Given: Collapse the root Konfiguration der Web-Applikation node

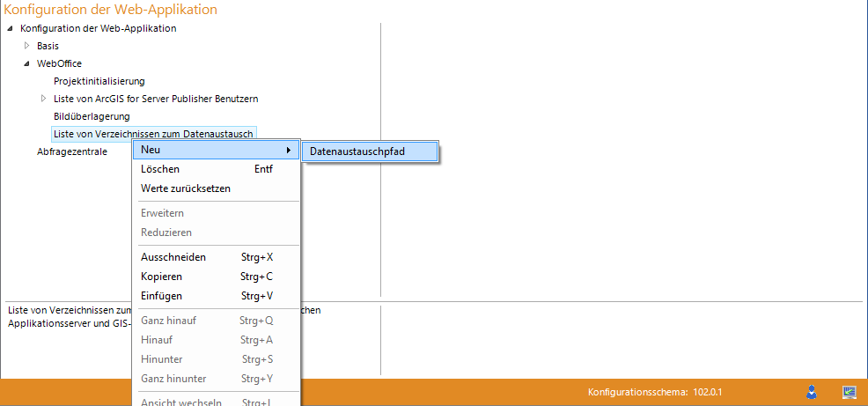Looking at the screenshot, I should (x=10, y=28).
